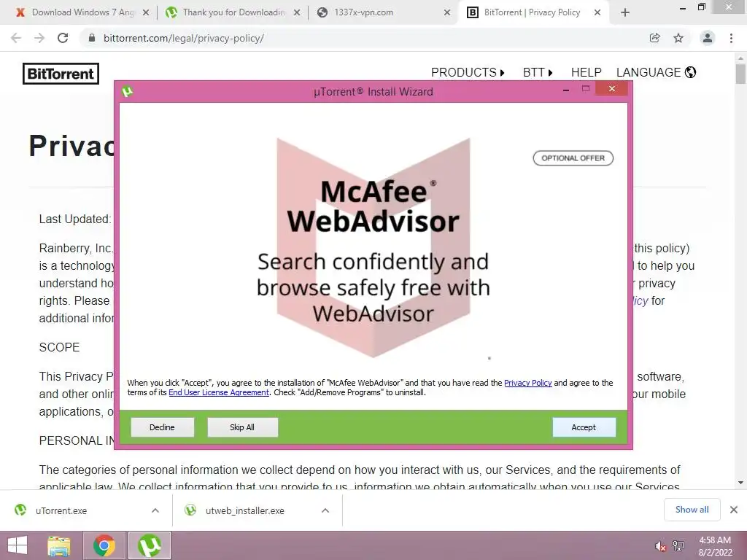Close the Thank you for Downloading tab
Image resolution: width=747 pixels, height=560 pixels.
tap(297, 12)
